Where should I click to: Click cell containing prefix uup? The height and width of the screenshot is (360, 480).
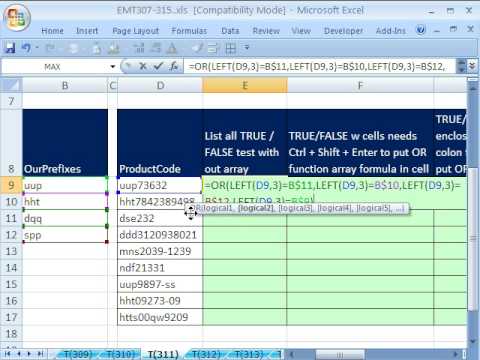[65, 185]
